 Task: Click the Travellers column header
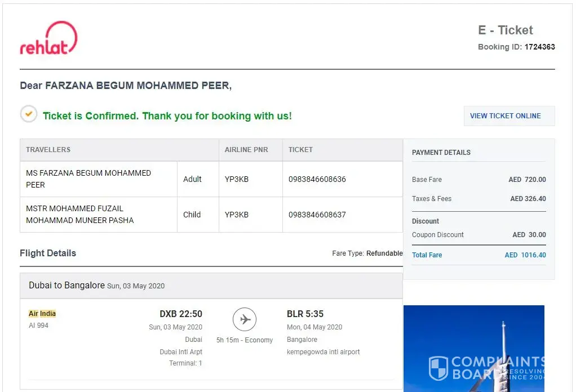[x=48, y=150]
